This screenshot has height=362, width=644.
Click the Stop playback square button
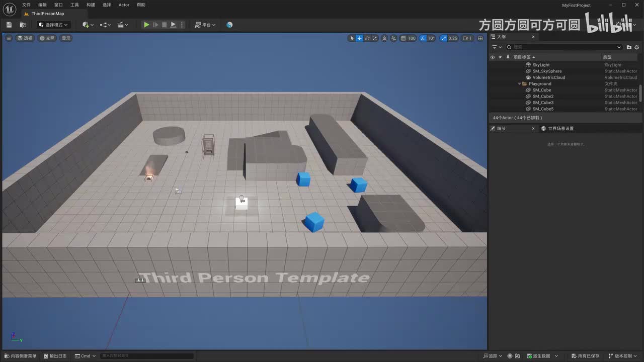[x=164, y=25]
